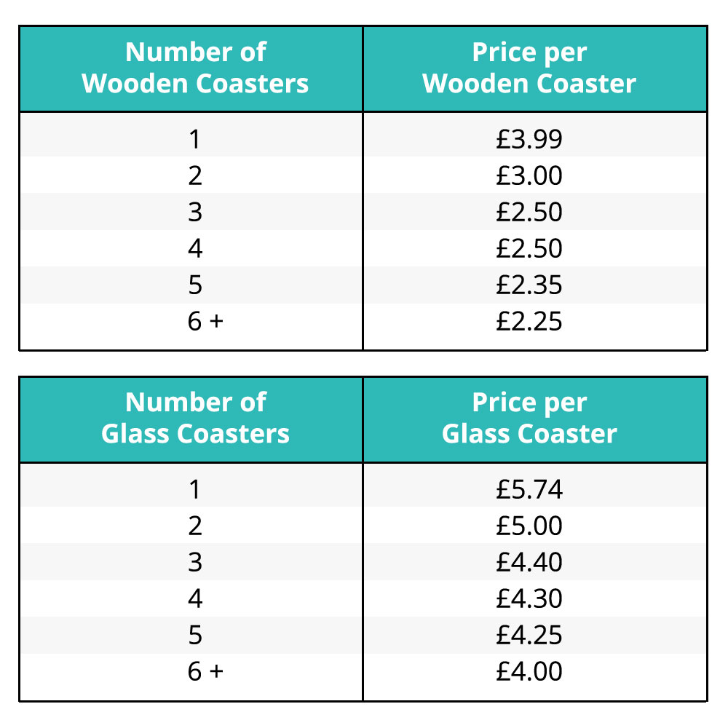Click wooden coaster quantity 3

point(195,212)
